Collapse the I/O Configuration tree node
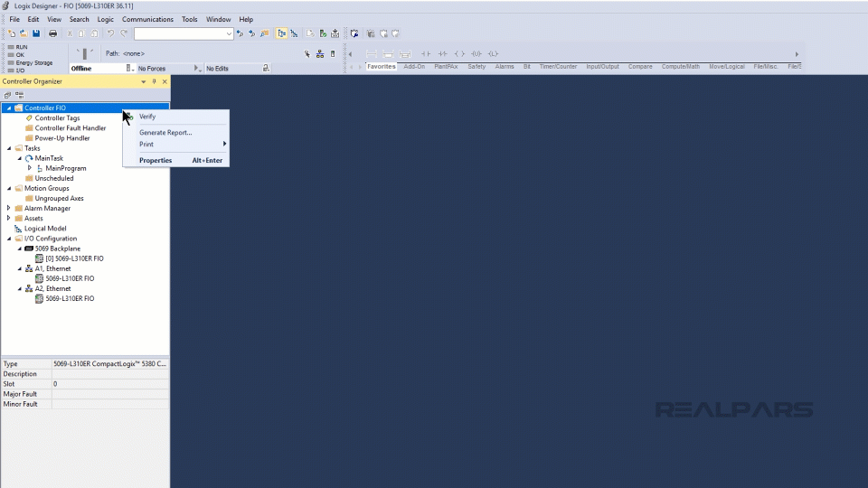This screenshot has width=868, height=488. 9,239
